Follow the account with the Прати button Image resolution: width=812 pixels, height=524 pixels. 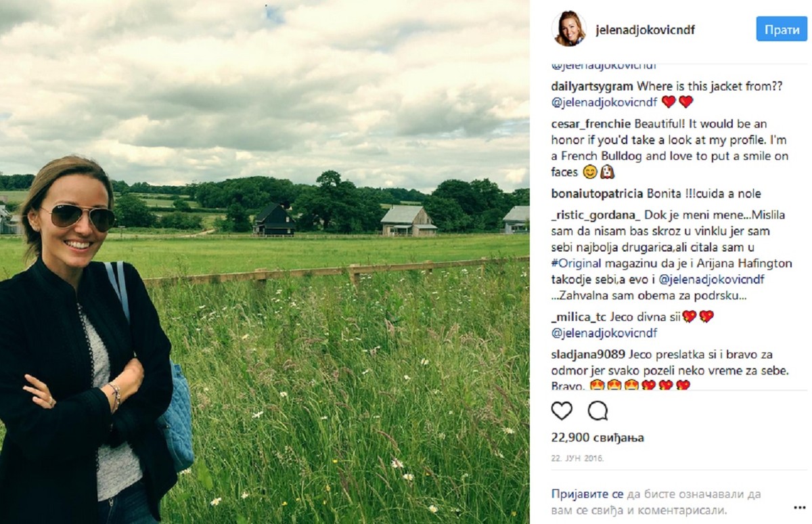pyautogui.click(x=782, y=29)
